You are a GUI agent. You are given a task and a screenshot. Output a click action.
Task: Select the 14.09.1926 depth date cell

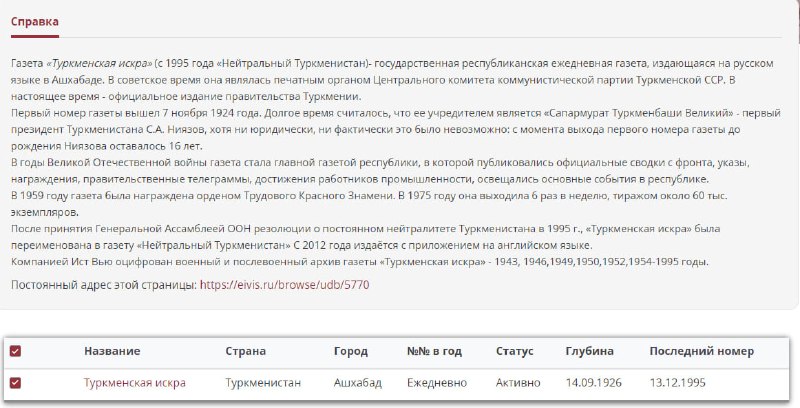593,382
